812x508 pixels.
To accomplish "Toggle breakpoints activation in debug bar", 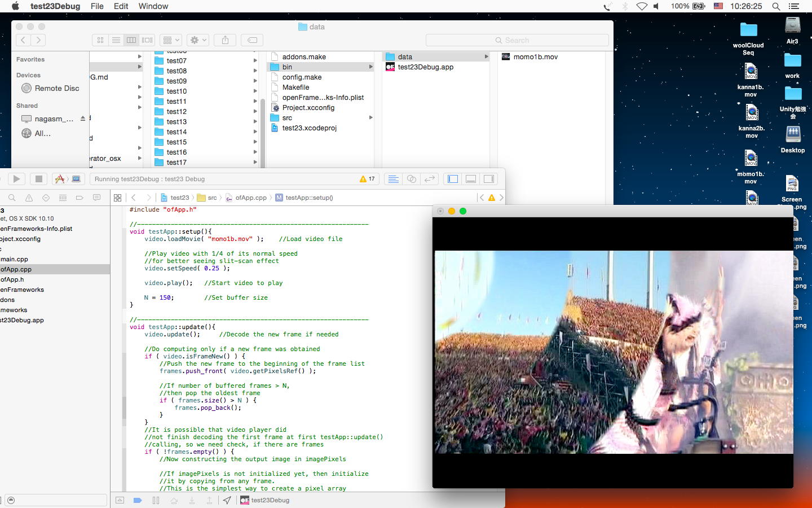I will tap(137, 500).
